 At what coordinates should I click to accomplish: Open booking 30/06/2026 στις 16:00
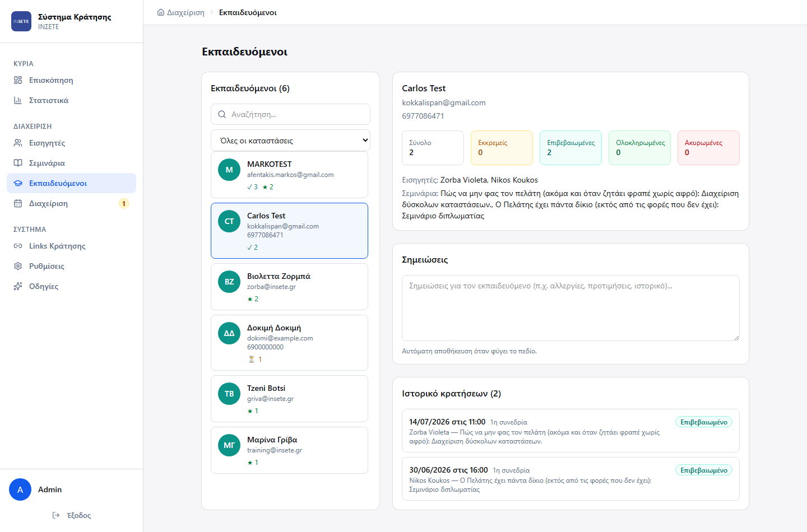(571, 479)
